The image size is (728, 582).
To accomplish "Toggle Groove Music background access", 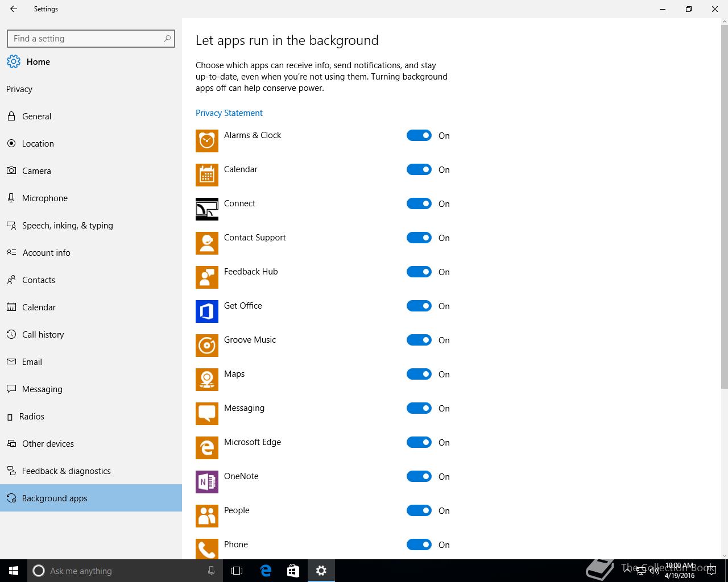I will point(419,340).
